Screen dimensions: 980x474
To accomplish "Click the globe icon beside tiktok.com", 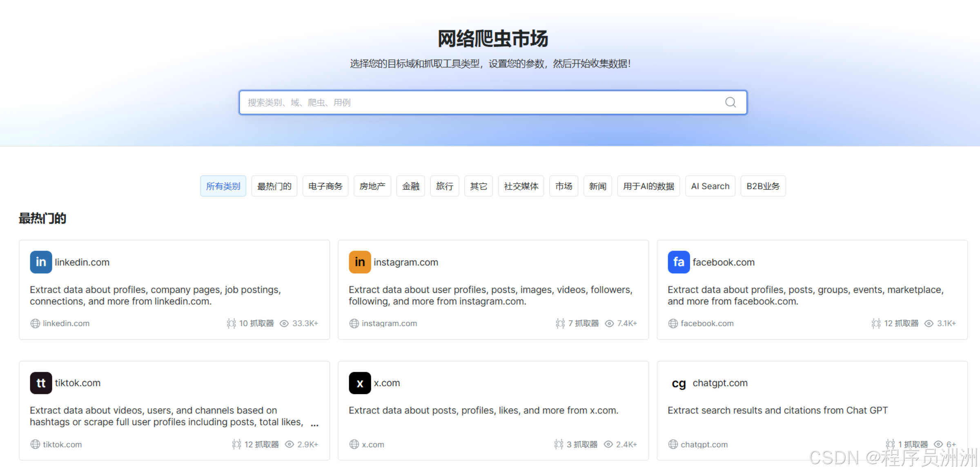I will [35, 444].
